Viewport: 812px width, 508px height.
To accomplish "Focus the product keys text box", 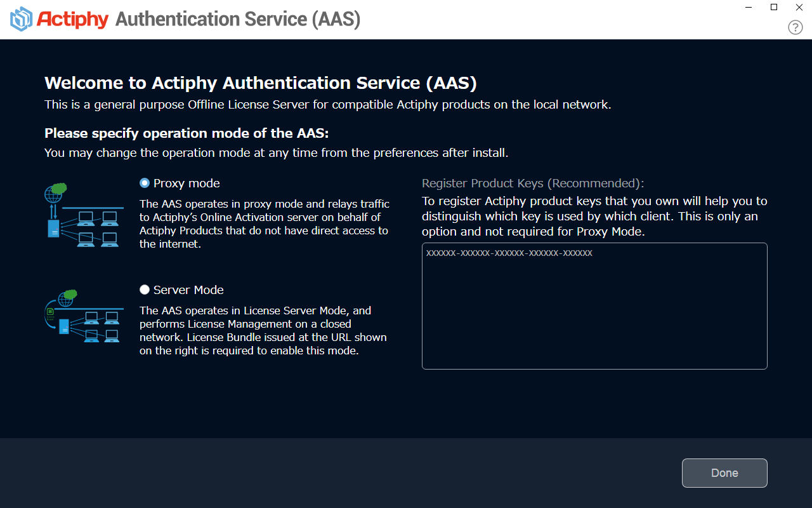I will tap(594, 306).
